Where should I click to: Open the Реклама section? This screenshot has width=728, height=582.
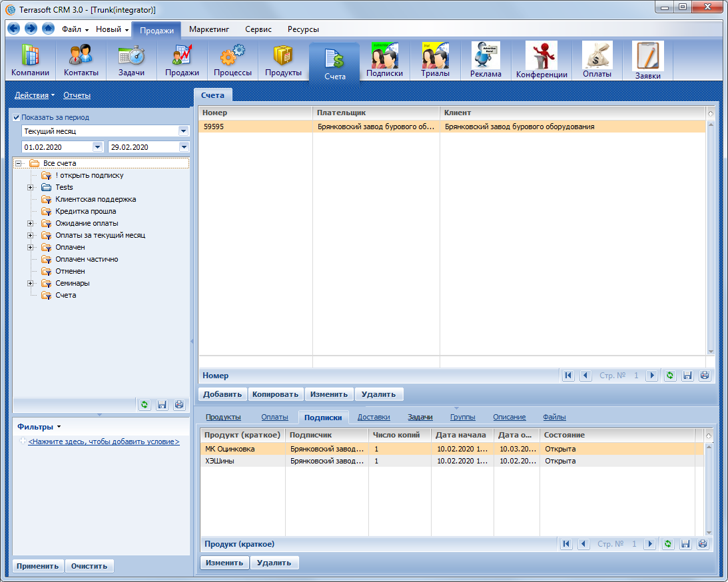[x=486, y=61]
